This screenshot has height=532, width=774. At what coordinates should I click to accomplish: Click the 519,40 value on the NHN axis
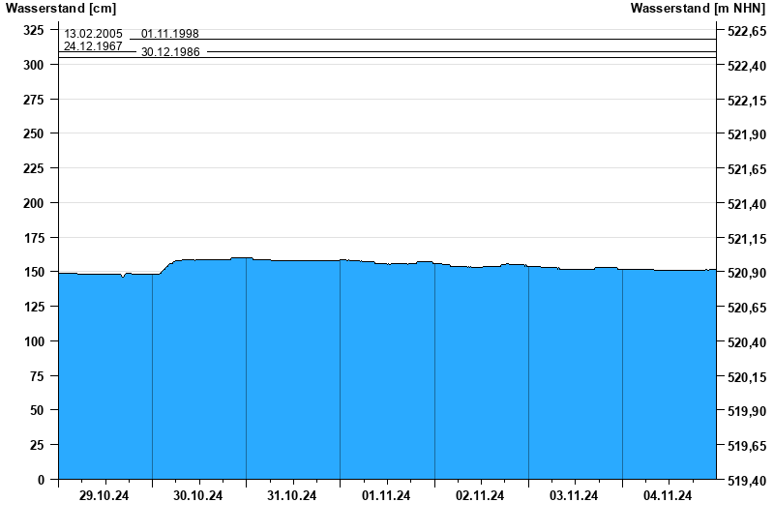click(x=746, y=481)
